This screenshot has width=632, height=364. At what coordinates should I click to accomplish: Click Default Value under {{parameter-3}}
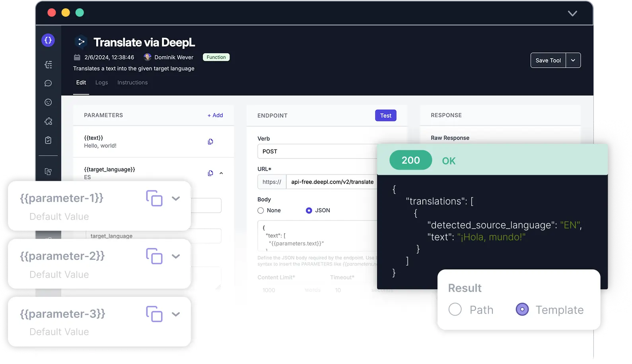[x=59, y=332]
